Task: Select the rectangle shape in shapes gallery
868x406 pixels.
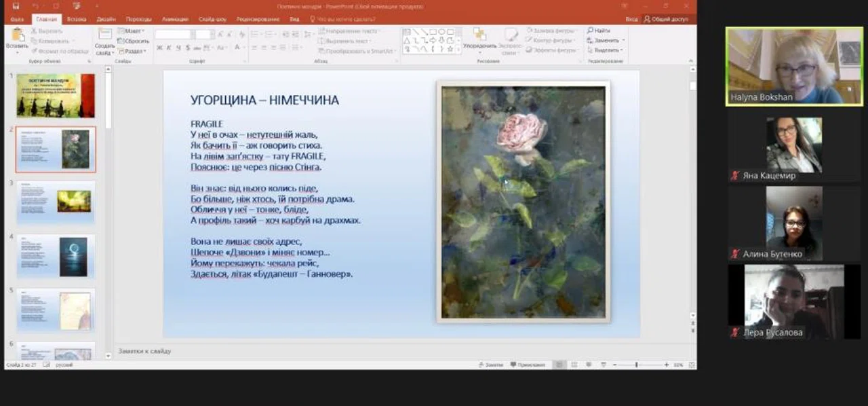Action: point(433,31)
